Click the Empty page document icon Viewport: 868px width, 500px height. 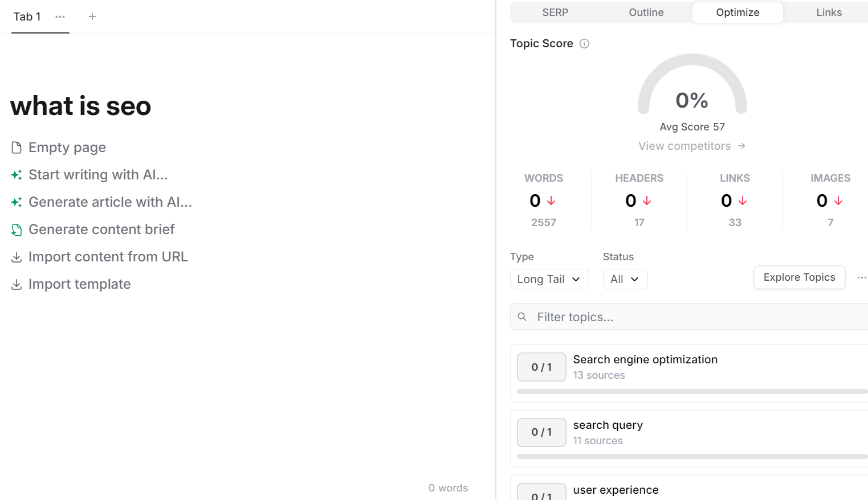click(17, 147)
